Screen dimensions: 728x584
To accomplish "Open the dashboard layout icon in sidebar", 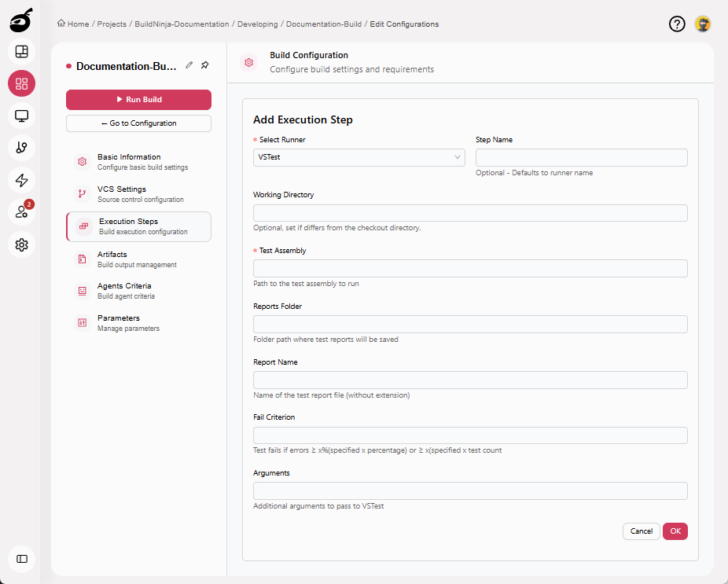I will [22, 52].
